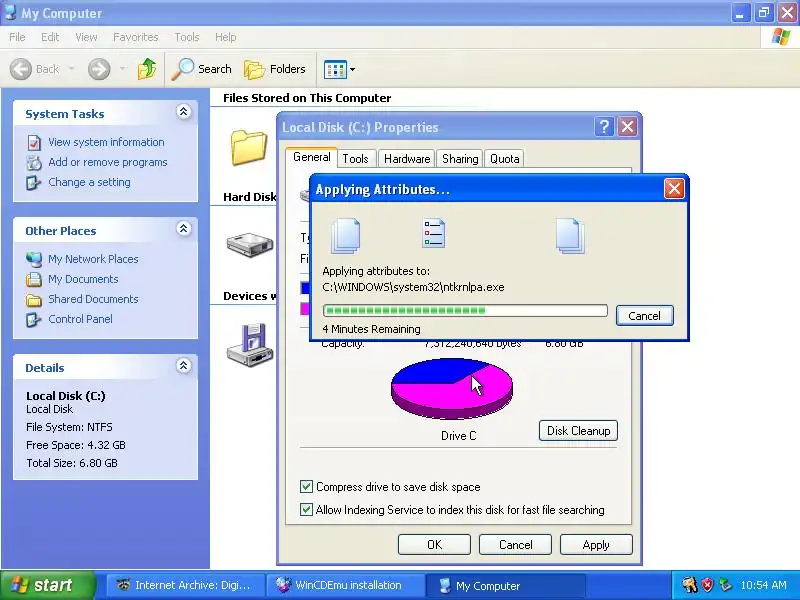Open Forward button history dropdown arrow
The height and width of the screenshot is (600, 800).
(122, 69)
